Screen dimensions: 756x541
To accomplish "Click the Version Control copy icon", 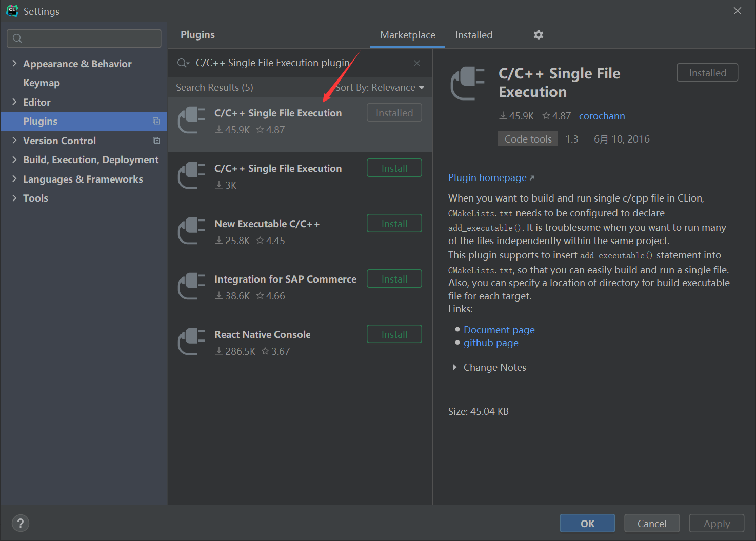I will (156, 141).
